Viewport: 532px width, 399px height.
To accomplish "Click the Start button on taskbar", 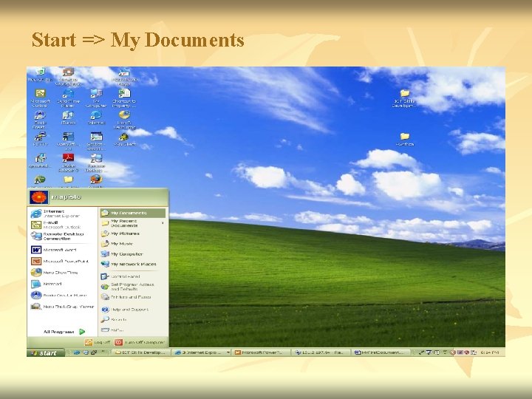I will point(46,353).
